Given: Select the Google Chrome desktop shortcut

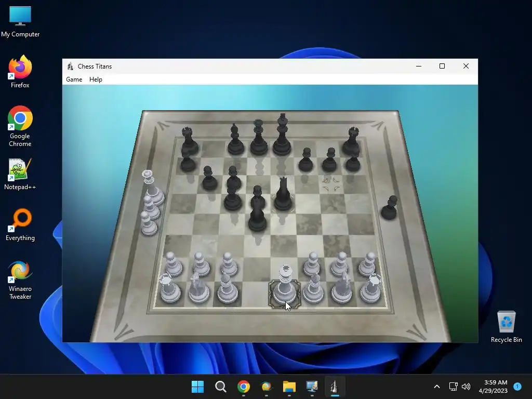Looking at the screenshot, I should 20,126.
